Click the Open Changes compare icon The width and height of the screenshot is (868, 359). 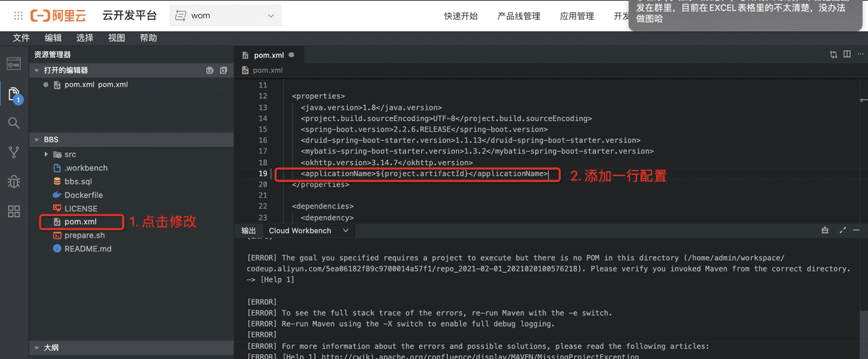click(x=833, y=54)
